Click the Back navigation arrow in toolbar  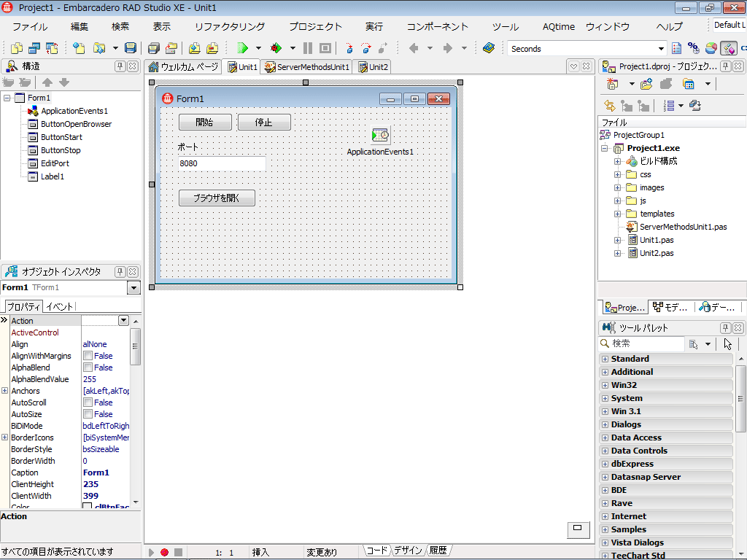(414, 48)
